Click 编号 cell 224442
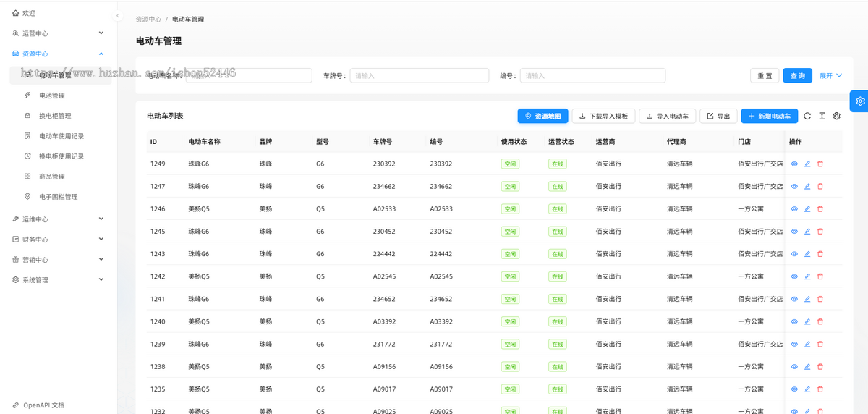 441,254
